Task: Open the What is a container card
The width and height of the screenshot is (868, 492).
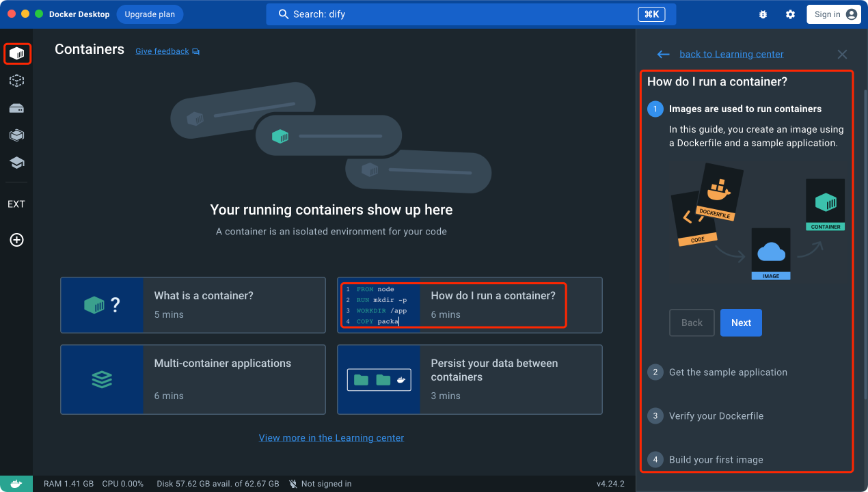Action: (x=193, y=305)
